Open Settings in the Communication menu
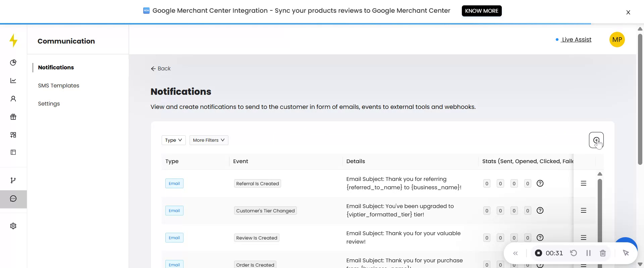This screenshot has width=644, height=268. (x=49, y=104)
